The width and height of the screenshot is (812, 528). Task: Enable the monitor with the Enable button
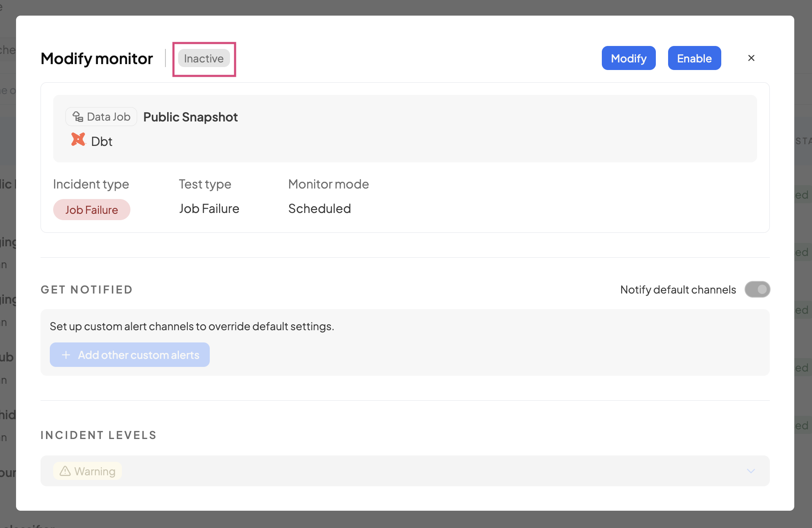tap(694, 58)
